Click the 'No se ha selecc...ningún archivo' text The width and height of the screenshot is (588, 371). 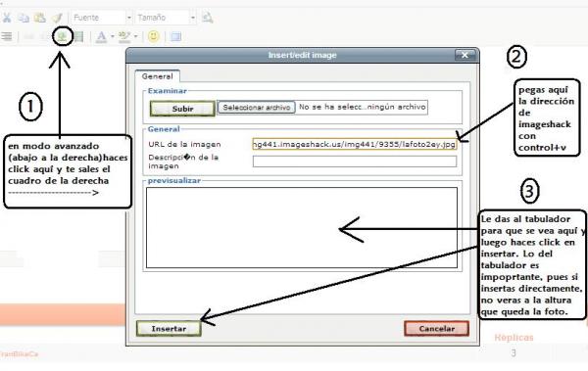click(x=363, y=107)
